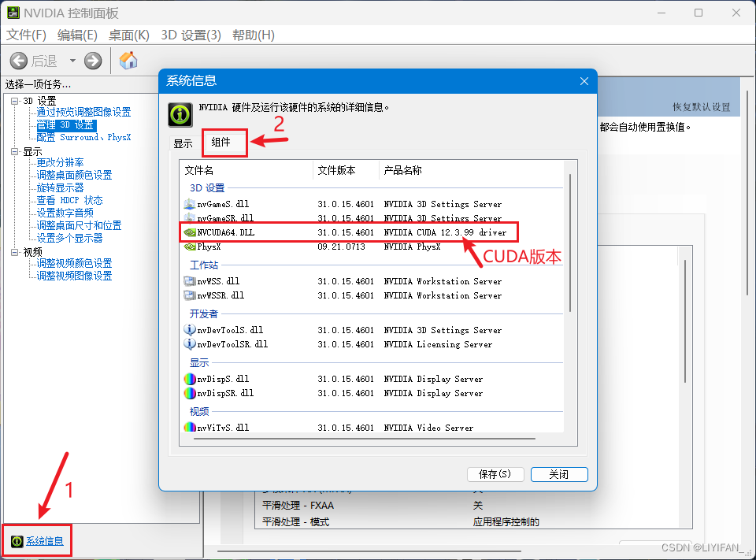This screenshot has height=560, width=756.
Task: Select 管理 3D 设置 in the tree
Action: click(x=67, y=125)
